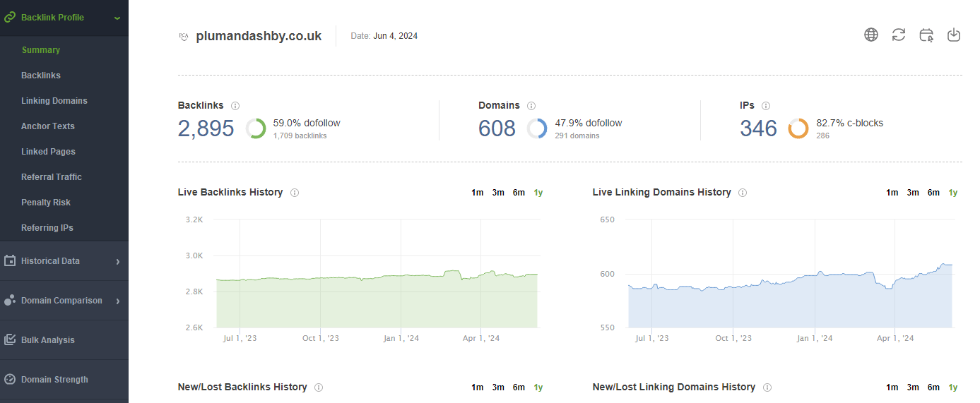Click the 346 IPs total
The image size is (980, 403).
(758, 128)
